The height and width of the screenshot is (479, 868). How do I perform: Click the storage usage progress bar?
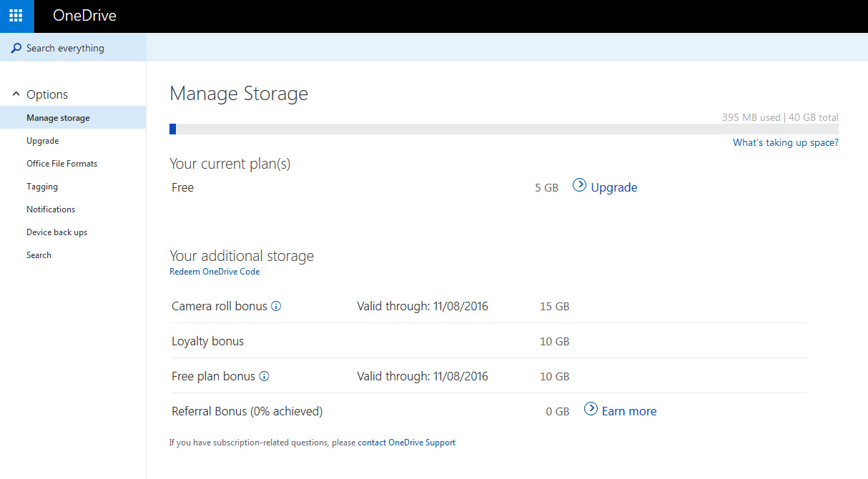[x=504, y=129]
